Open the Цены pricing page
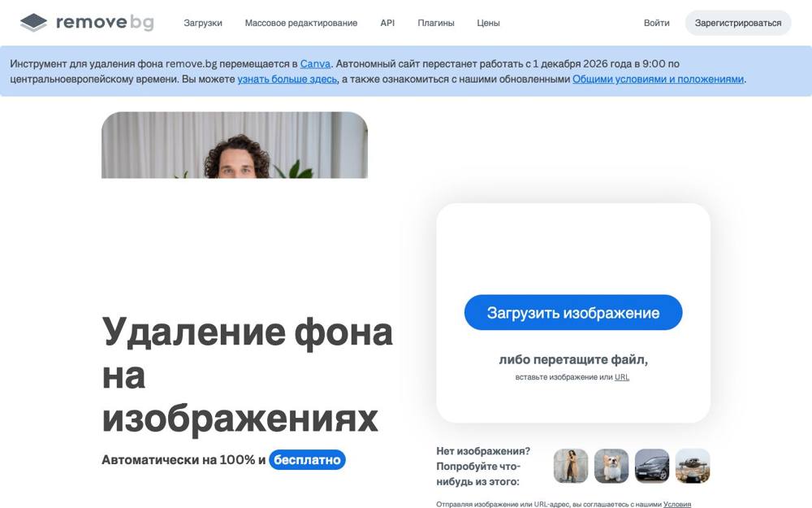The width and height of the screenshot is (812, 508). pos(488,23)
